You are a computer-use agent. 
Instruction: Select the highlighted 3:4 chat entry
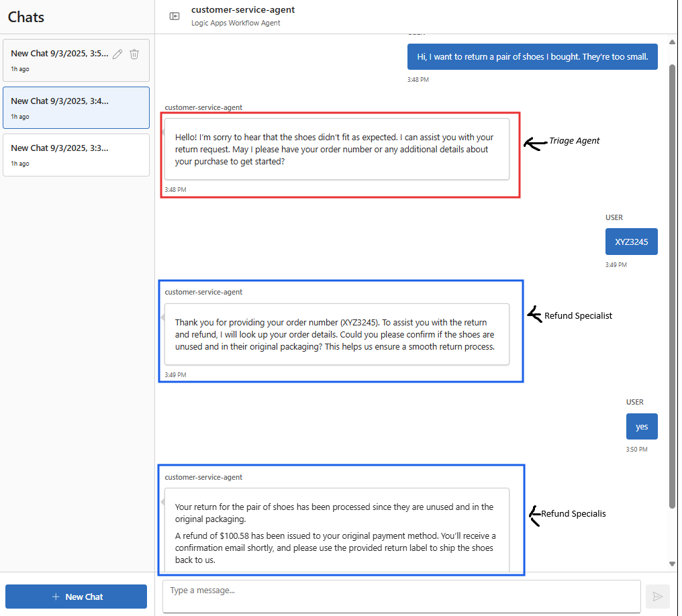pos(76,107)
